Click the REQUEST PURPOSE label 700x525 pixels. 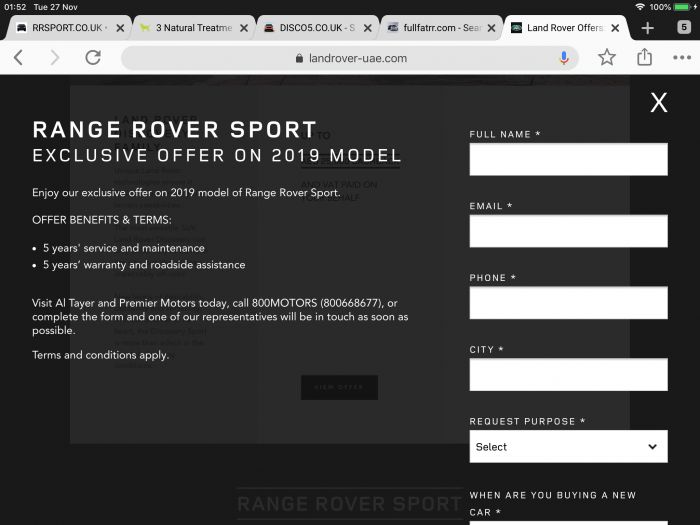pos(527,421)
